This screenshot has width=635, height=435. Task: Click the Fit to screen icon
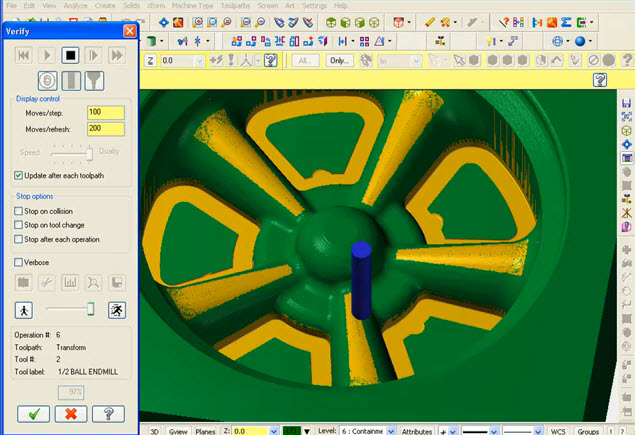pyautogui.click(x=164, y=22)
